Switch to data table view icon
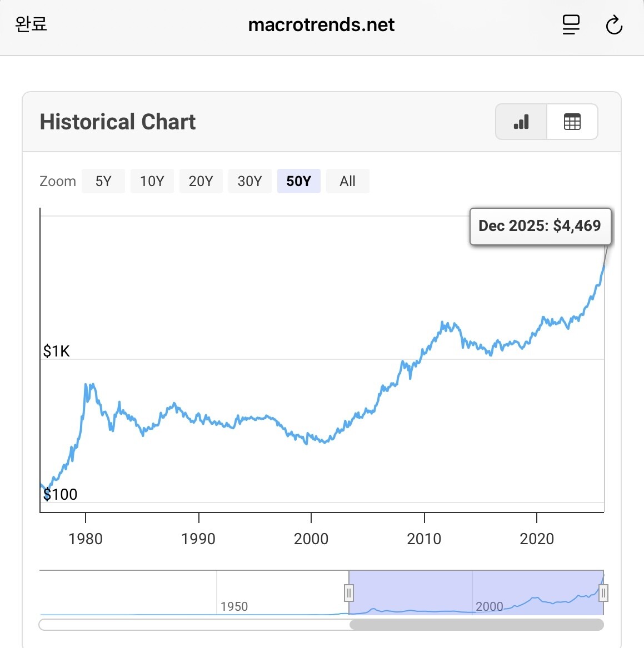 tap(572, 122)
